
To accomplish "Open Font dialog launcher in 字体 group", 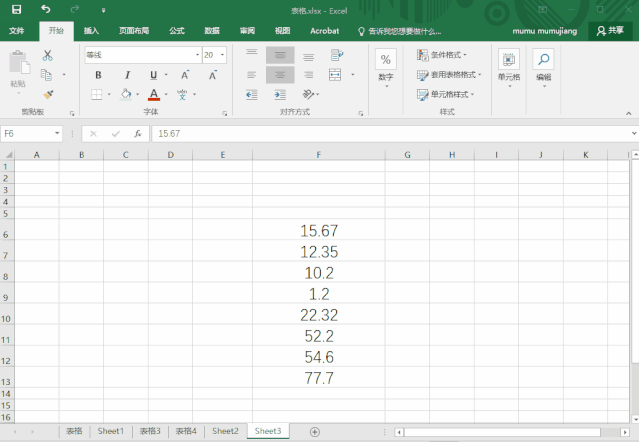I will 225,113.
